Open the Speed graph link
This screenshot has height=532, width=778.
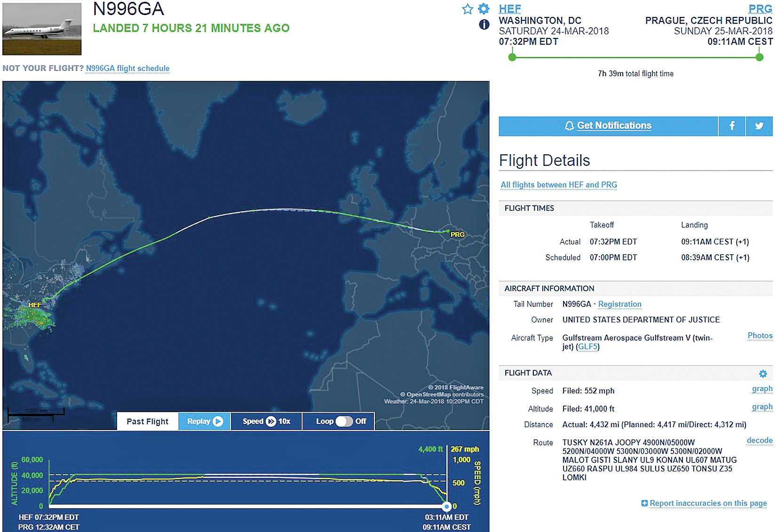762,389
